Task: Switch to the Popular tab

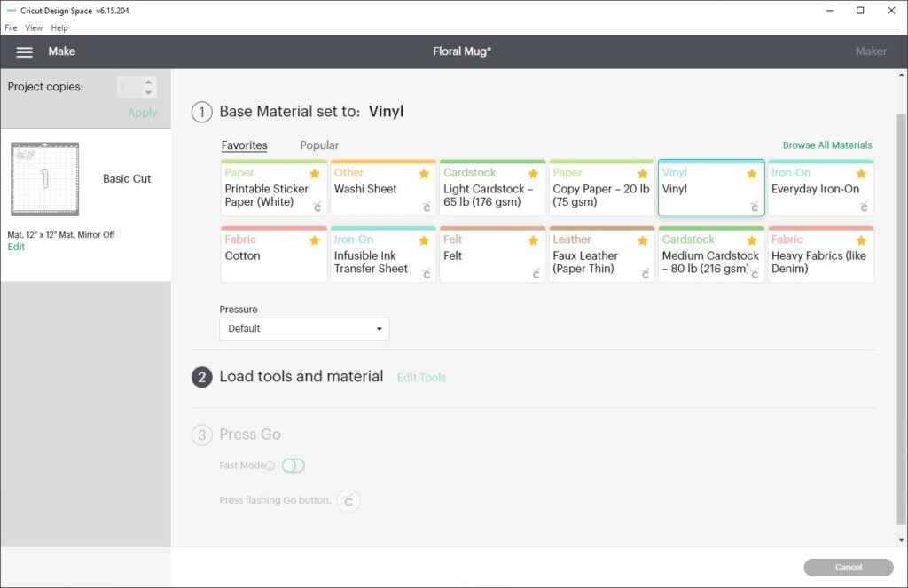Action: pos(319,145)
